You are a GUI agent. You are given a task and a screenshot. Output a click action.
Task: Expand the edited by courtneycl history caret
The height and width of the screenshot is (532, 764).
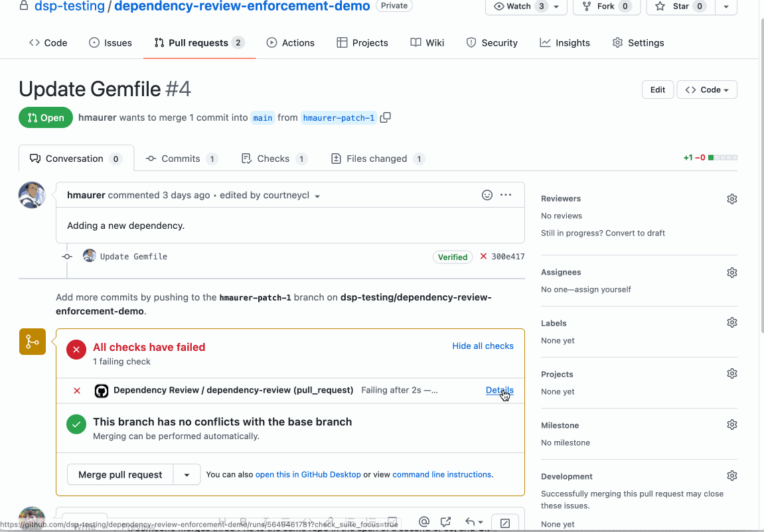[x=317, y=196]
